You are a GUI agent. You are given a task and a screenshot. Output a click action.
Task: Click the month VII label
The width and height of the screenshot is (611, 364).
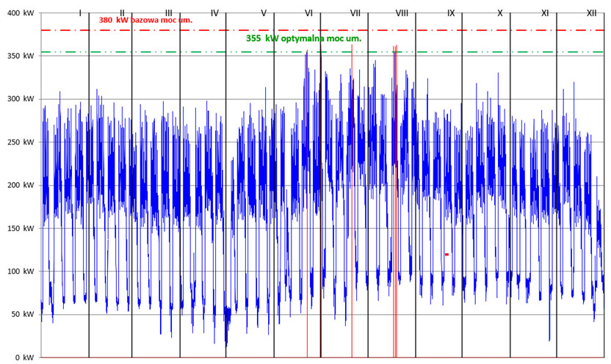coord(355,13)
